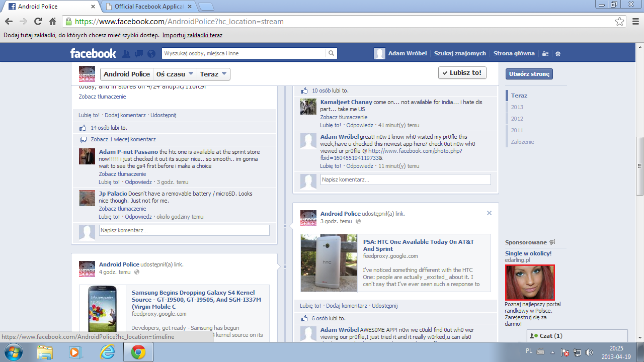Open the taskbar clock and date
The image size is (644, 362).
pyautogui.click(x=616, y=352)
